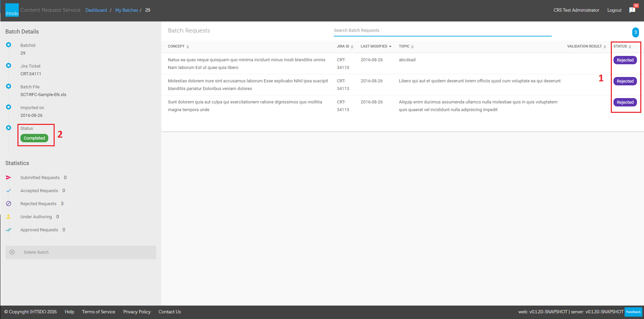Click the Delete Batch circle-x icon

12,252
